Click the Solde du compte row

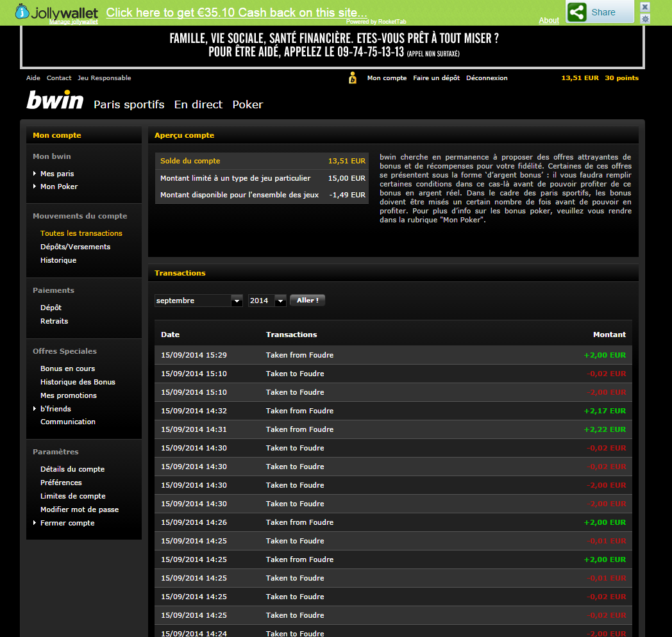262,161
